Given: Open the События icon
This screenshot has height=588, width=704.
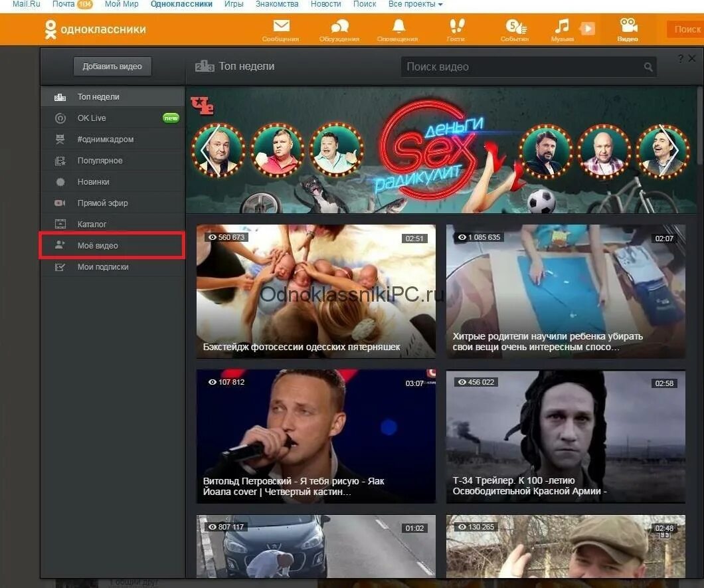Looking at the screenshot, I should click(515, 27).
